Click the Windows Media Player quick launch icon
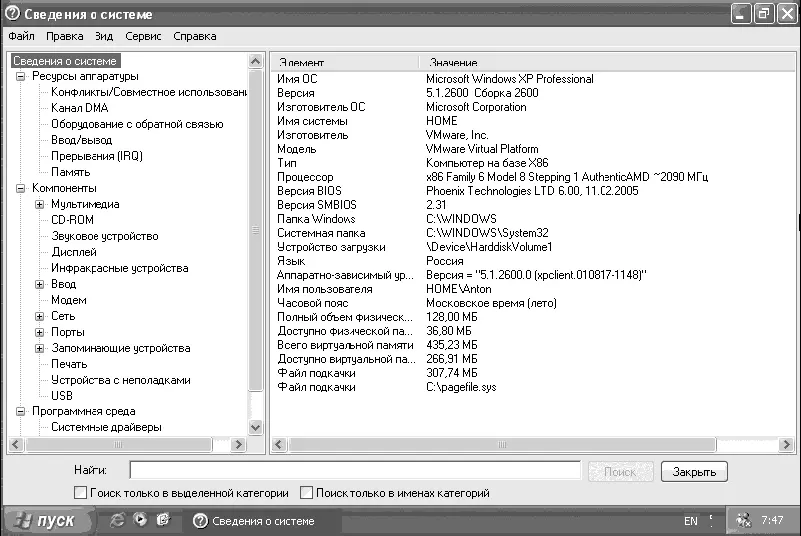Viewport: 801px width, 536px height. pyautogui.click(x=140, y=520)
